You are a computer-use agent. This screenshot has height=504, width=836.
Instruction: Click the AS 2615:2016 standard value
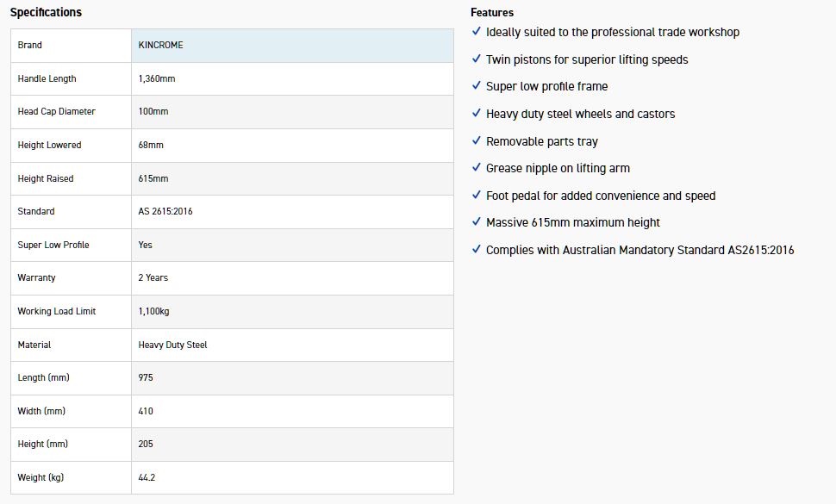coord(165,211)
